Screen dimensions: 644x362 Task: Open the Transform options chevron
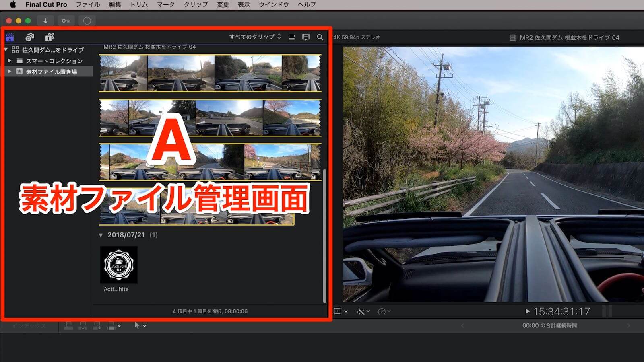(346, 311)
